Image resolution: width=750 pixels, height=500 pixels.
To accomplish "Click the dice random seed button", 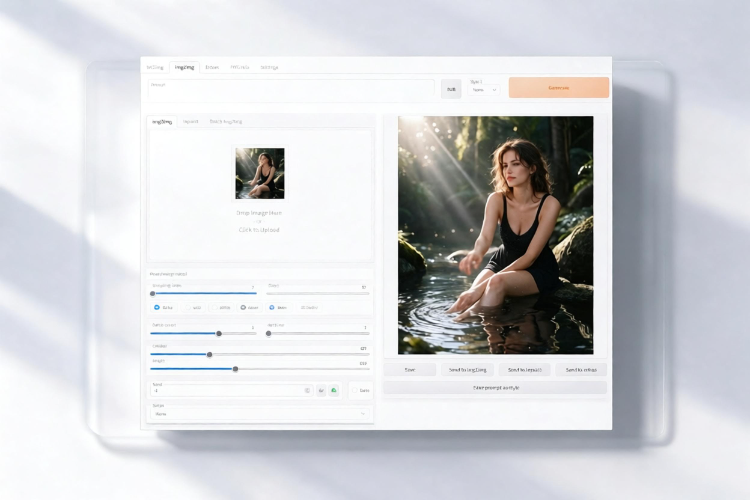I will pyautogui.click(x=321, y=390).
